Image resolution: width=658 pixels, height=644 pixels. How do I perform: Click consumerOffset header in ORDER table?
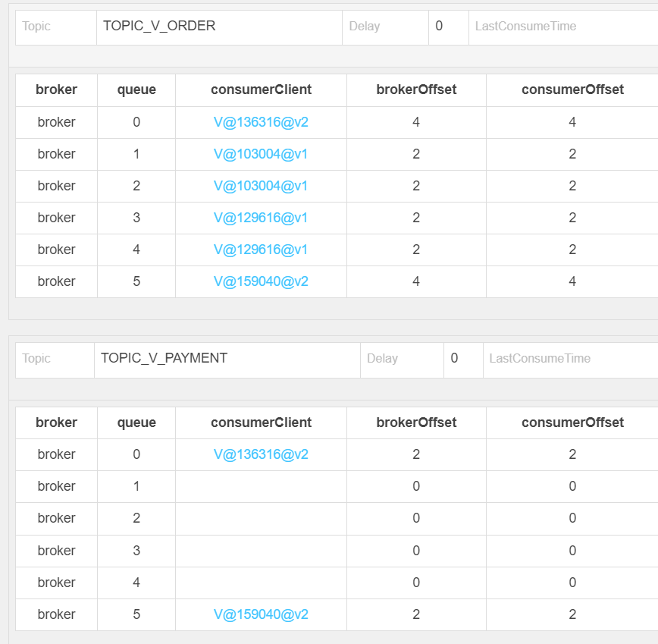(572, 90)
